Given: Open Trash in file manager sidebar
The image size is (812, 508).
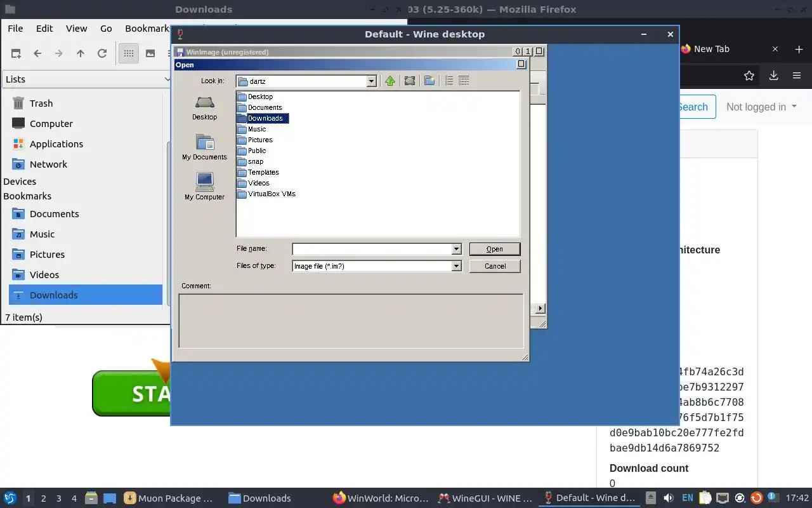Looking at the screenshot, I should [x=41, y=104].
